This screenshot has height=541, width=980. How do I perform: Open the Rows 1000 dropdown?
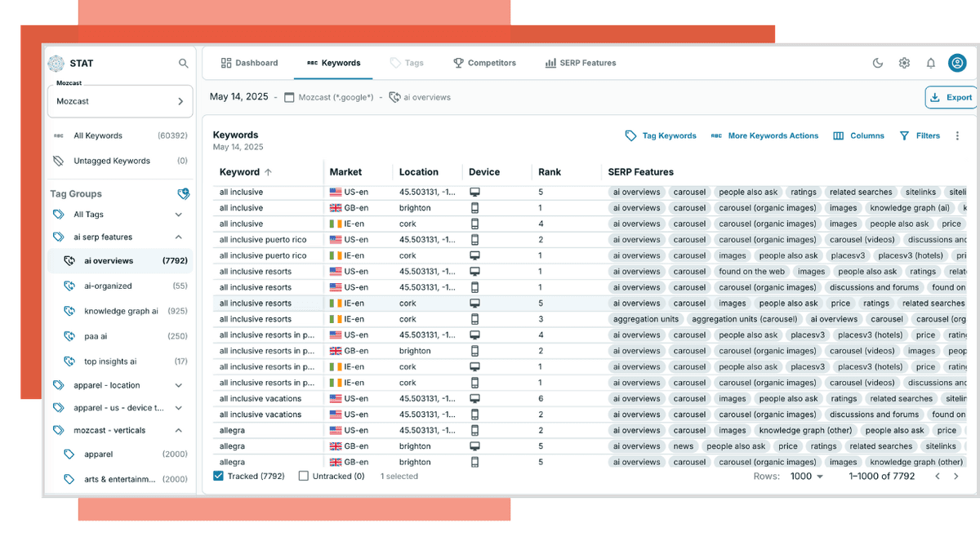(807, 477)
